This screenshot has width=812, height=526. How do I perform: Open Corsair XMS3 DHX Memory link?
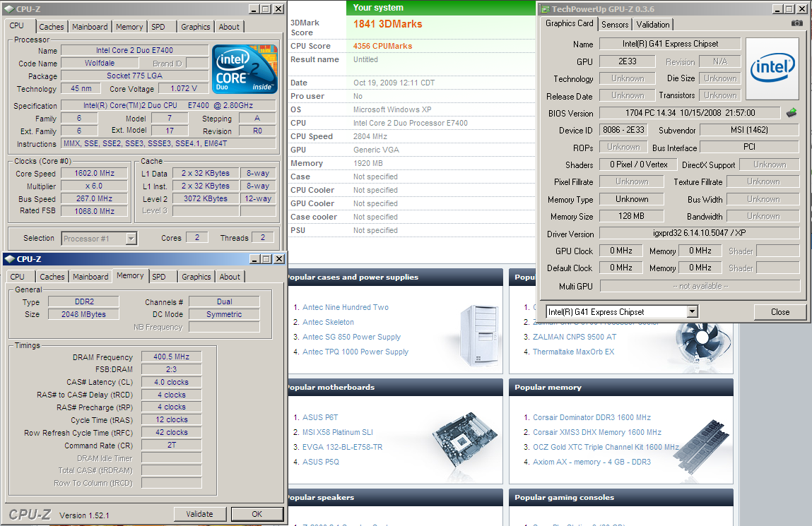coord(597,432)
